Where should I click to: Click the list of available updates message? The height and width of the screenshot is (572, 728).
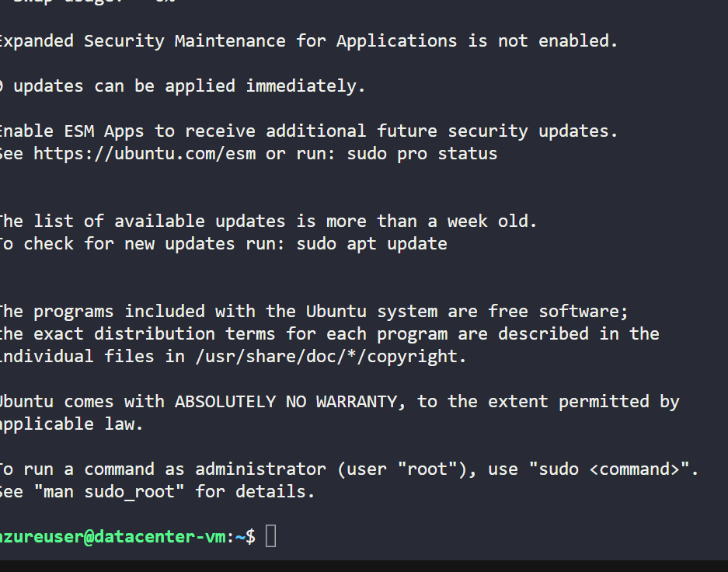pos(268,221)
